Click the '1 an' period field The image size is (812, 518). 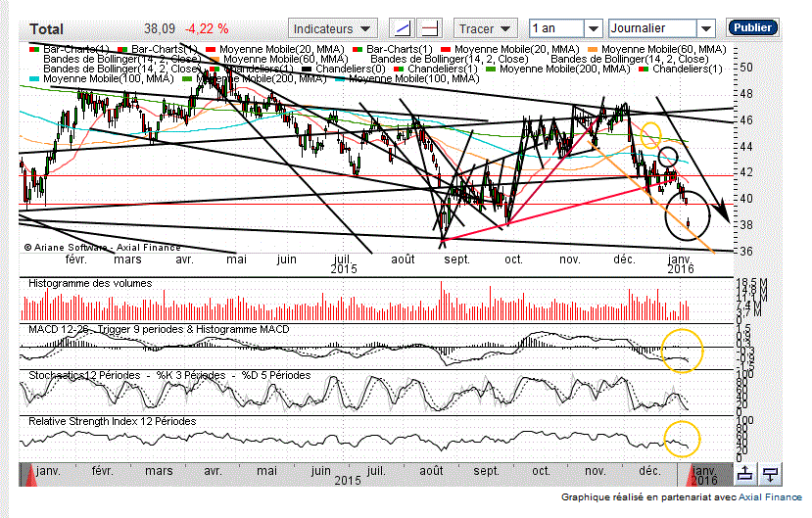556,28
